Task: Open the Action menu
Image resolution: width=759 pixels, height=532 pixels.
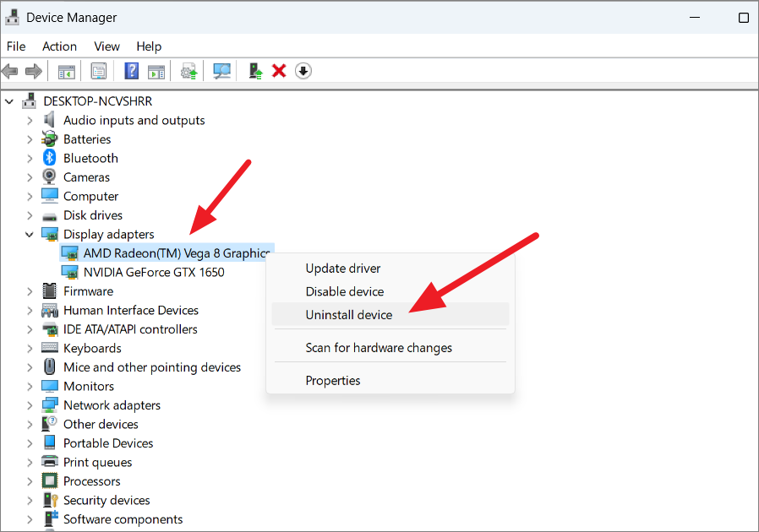Action: click(x=59, y=46)
